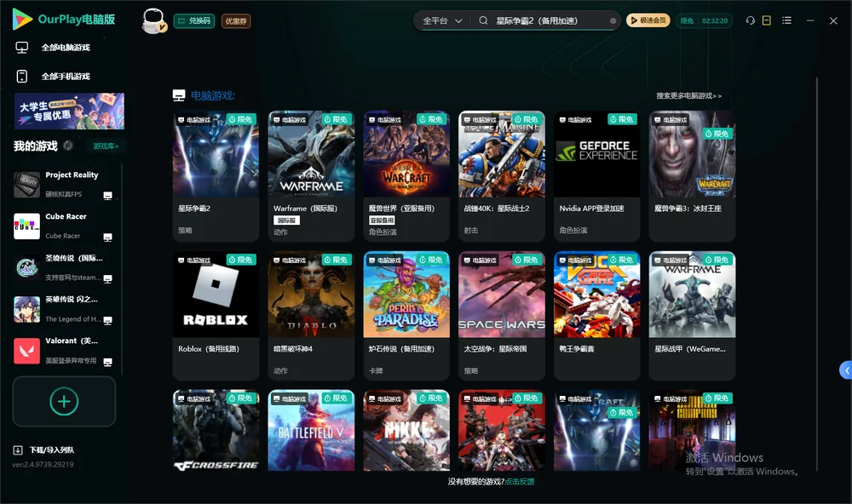This screenshot has height=504, width=852.
Task: Click the 极速会员 membership button
Action: [648, 20]
